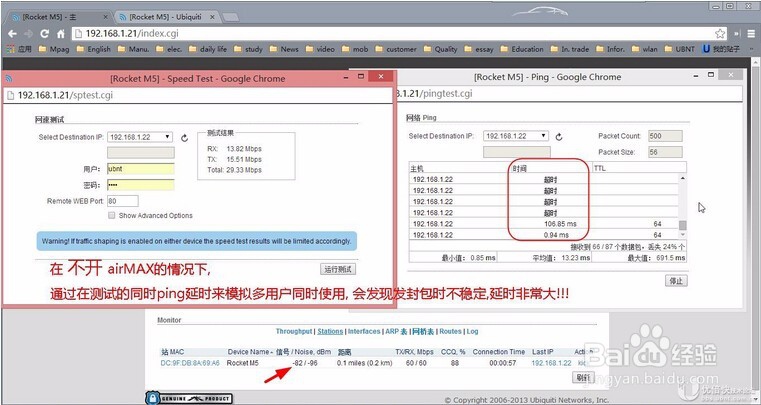Open the English bookmark folder
The image size is (761, 405).
(x=94, y=49)
